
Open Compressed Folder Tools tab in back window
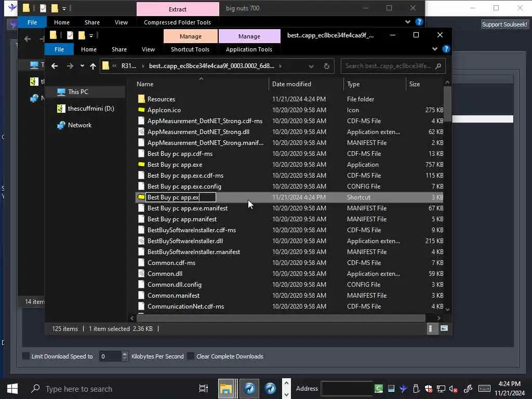coord(177,22)
